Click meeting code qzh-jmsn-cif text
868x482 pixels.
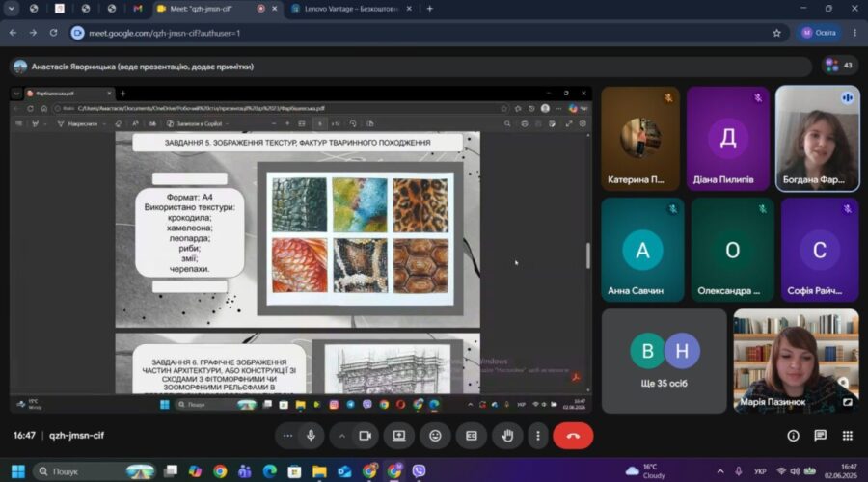point(76,436)
